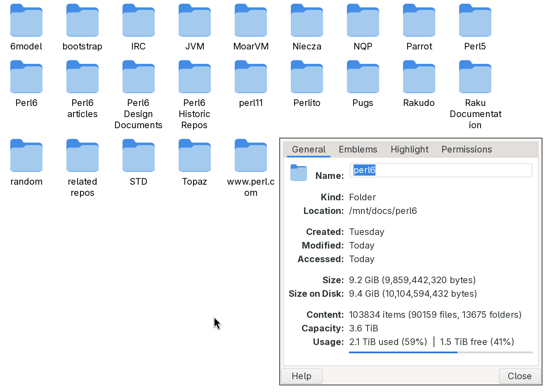Click the Accessed value Today
This screenshot has width=547, height=392.
(x=362, y=259)
